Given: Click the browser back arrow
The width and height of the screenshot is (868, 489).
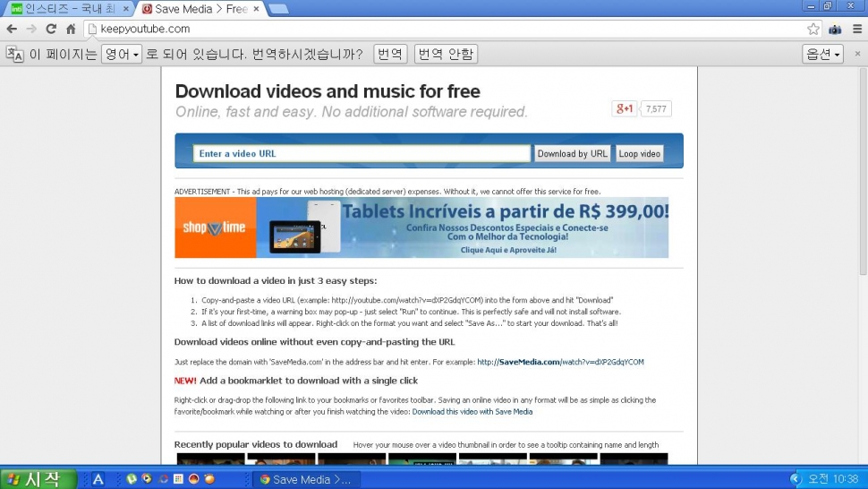Looking at the screenshot, I should [x=12, y=29].
